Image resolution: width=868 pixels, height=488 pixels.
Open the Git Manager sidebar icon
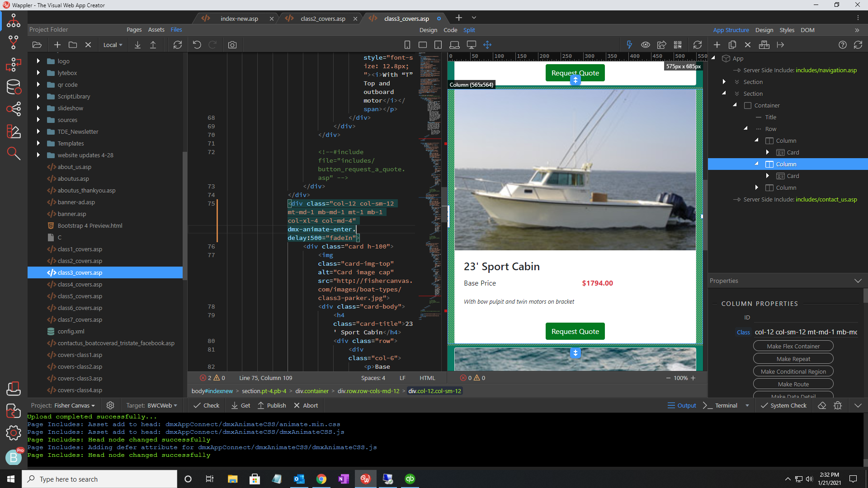[x=13, y=42]
